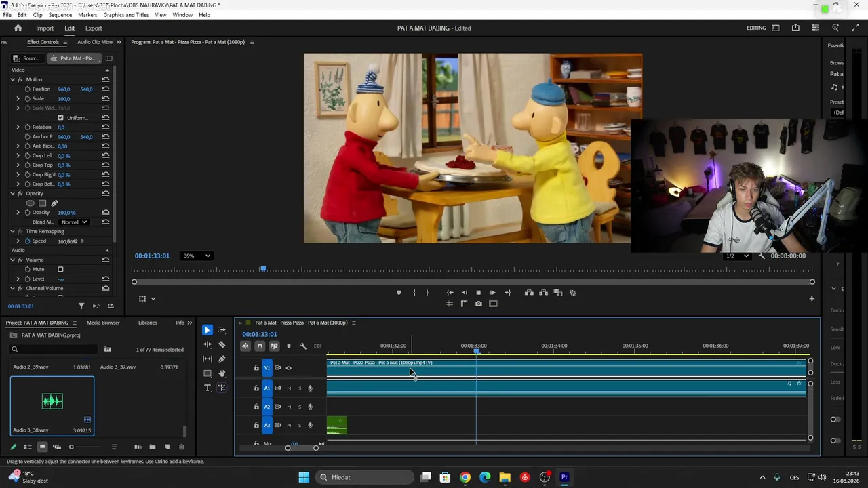Toggle stopwatch animation for Scale
Image resolution: width=868 pixels, height=488 pixels.
pos(27,99)
